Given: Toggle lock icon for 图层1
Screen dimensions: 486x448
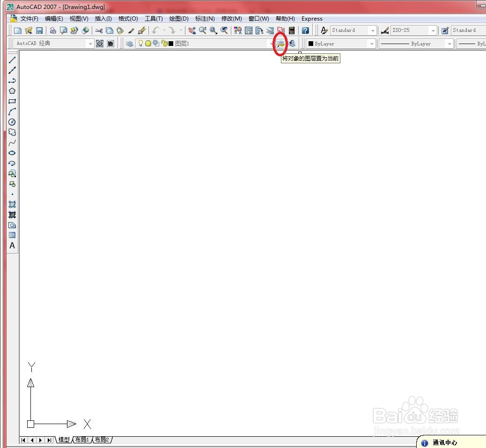Looking at the screenshot, I should [164, 44].
